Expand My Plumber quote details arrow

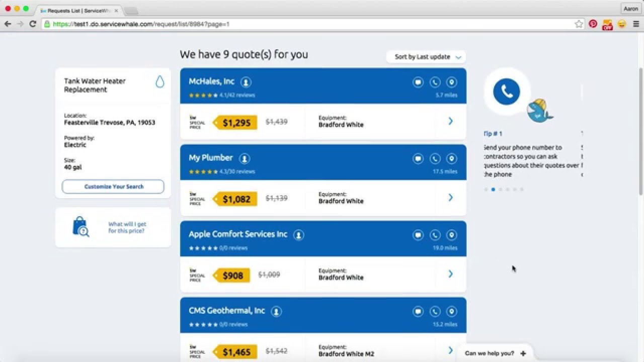451,198
